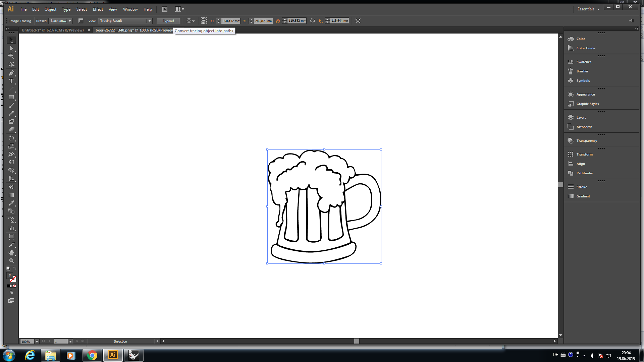Viewport: 644px width, 362px height.
Task: Select the Type tool
Action: click(x=11, y=81)
